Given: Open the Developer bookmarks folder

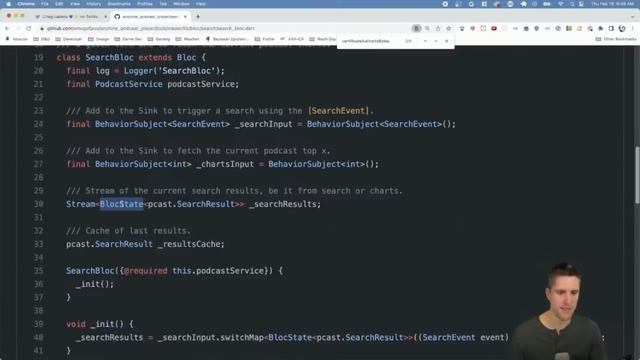Looking at the screenshot, I should click(69, 39).
